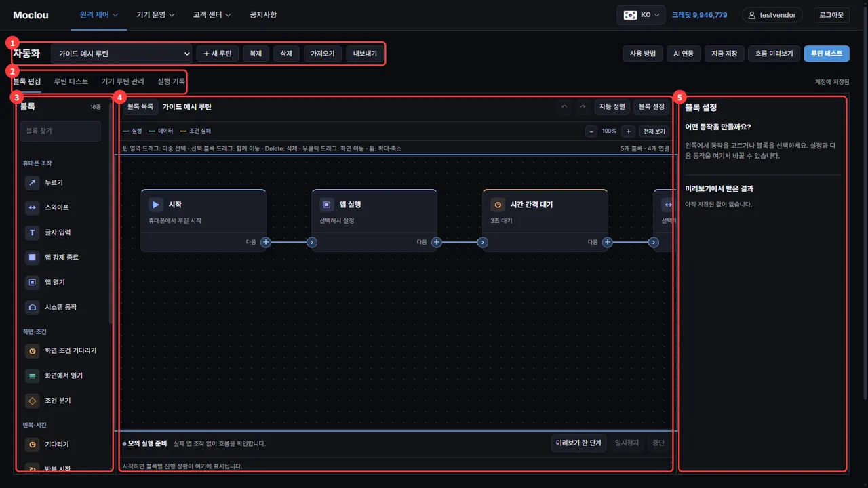Viewport: 868px width, 488px height.
Task: Click the 화면 조건 기다리기 clock icon
Action: [x=32, y=351]
